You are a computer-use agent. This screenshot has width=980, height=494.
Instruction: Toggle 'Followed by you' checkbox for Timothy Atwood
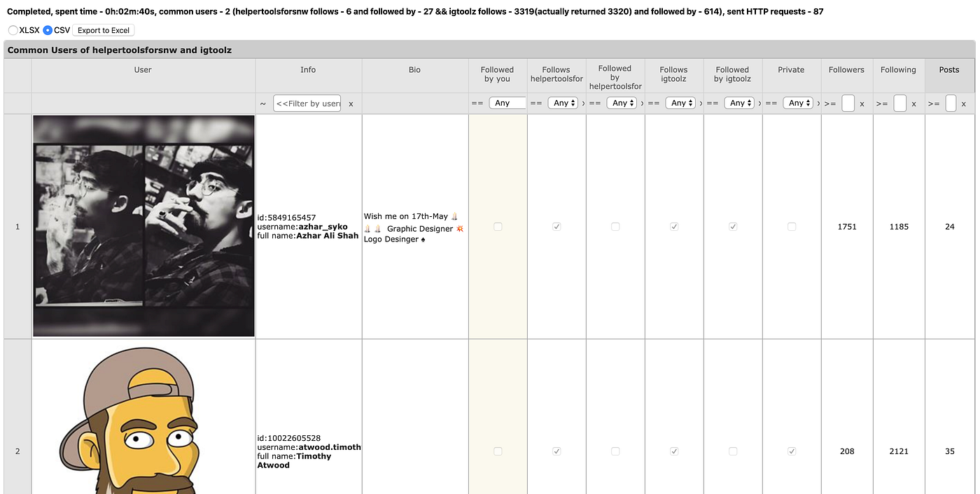pos(498,451)
